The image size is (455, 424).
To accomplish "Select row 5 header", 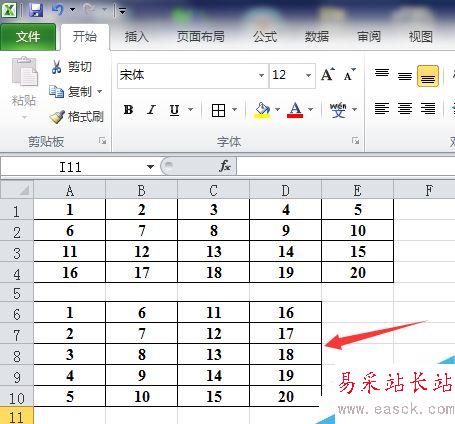I will pyautogui.click(x=17, y=293).
